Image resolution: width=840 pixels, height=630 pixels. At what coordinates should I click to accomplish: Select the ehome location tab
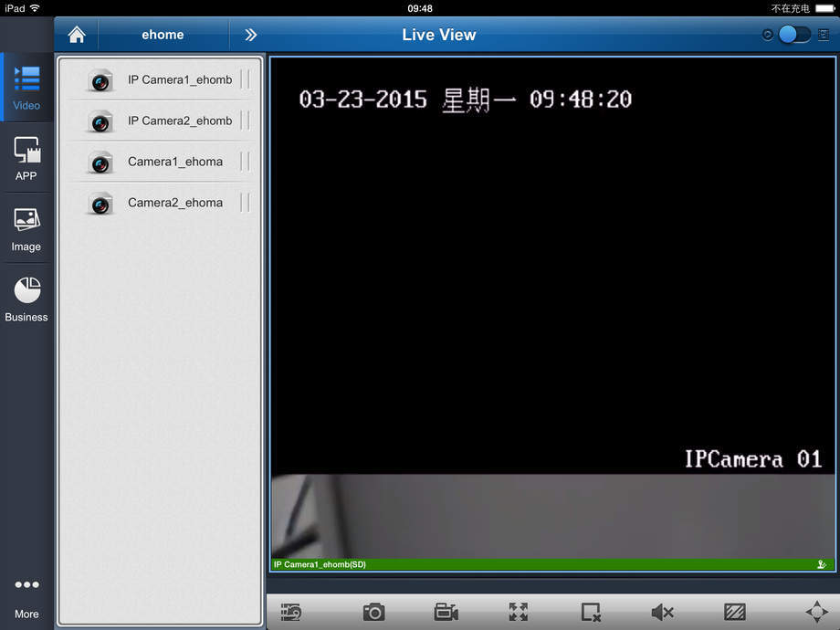163,35
